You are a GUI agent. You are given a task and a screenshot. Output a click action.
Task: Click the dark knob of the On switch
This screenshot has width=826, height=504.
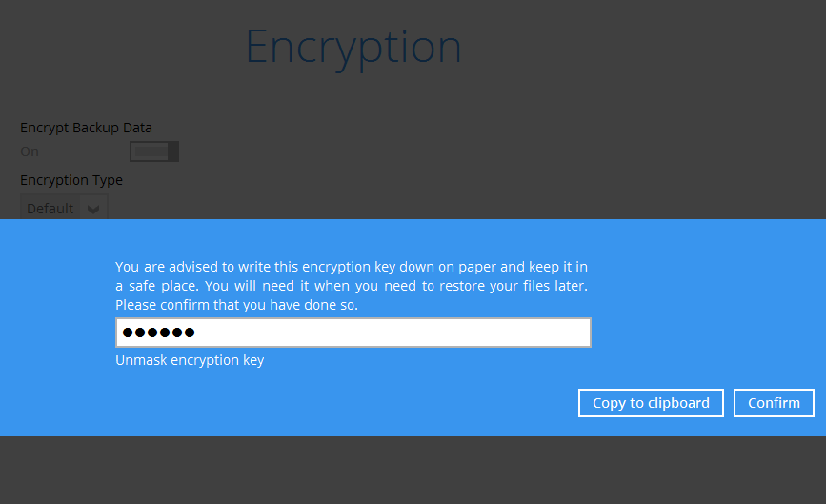click(173, 151)
